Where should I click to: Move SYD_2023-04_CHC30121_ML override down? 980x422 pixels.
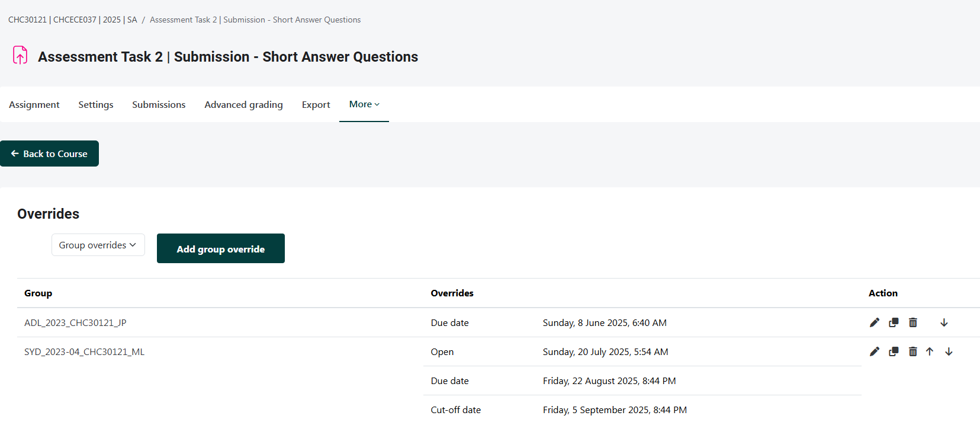(949, 351)
